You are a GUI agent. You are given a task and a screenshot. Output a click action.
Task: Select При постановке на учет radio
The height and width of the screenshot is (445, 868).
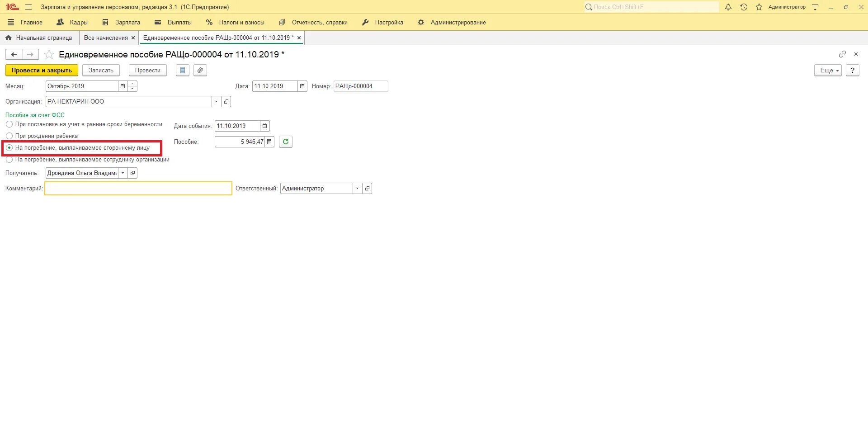[x=9, y=124]
